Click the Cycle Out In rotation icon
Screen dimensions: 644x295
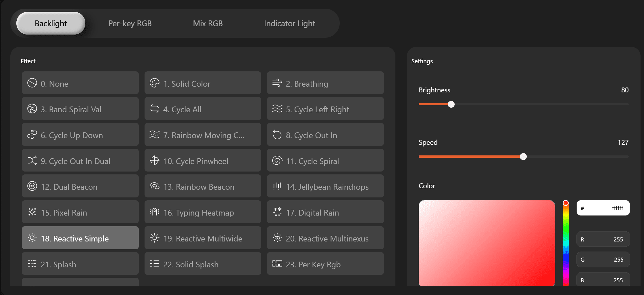pyautogui.click(x=277, y=135)
